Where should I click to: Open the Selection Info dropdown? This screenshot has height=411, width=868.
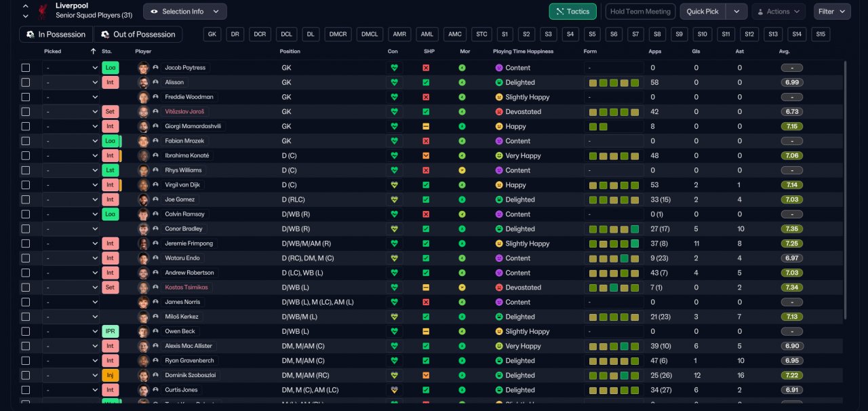tap(185, 12)
